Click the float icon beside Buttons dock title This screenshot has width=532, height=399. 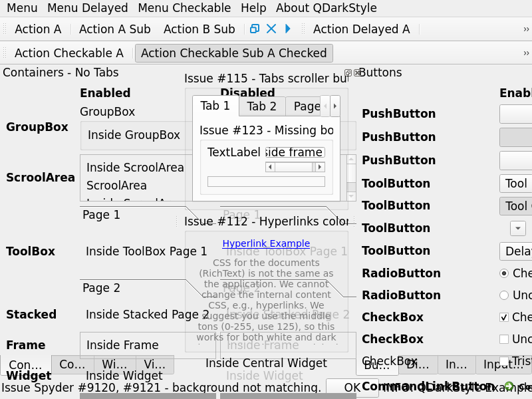tap(348, 72)
